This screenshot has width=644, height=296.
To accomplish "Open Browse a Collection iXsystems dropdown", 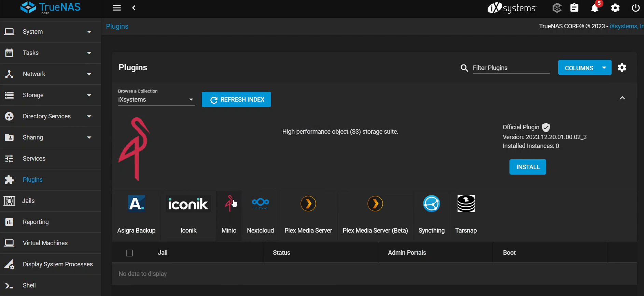I will tap(156, 100).
